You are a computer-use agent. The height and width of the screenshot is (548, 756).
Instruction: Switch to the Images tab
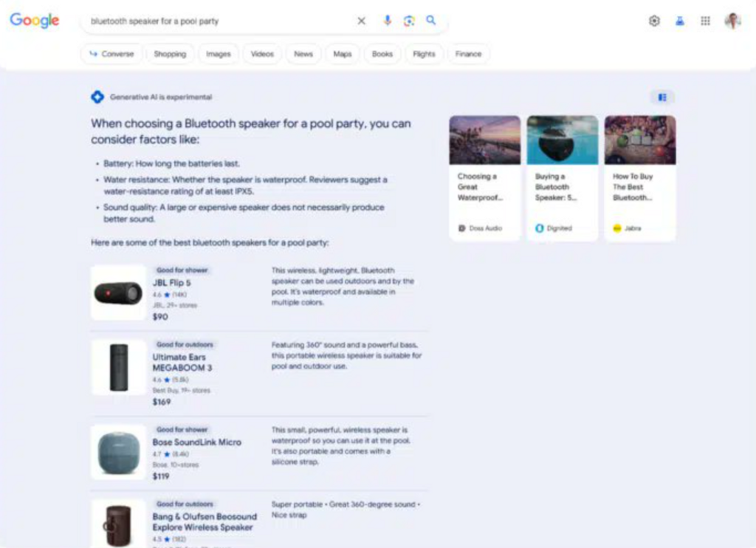(x=219, y=54)
